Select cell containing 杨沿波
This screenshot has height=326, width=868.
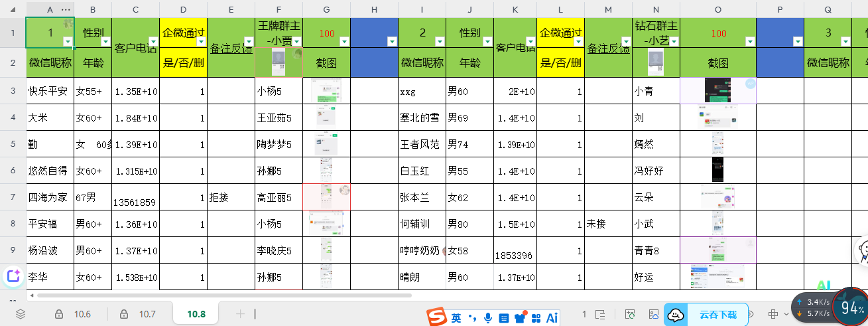tap(50, 250)
